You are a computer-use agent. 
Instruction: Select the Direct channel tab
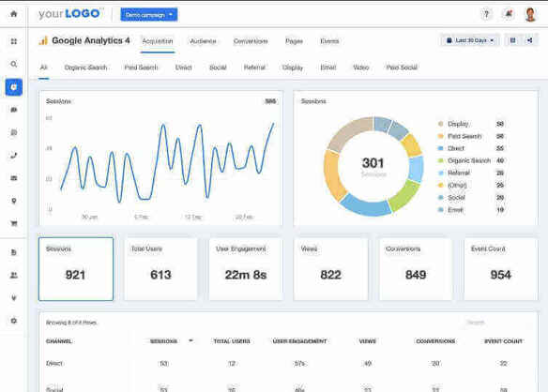point(184,68)
